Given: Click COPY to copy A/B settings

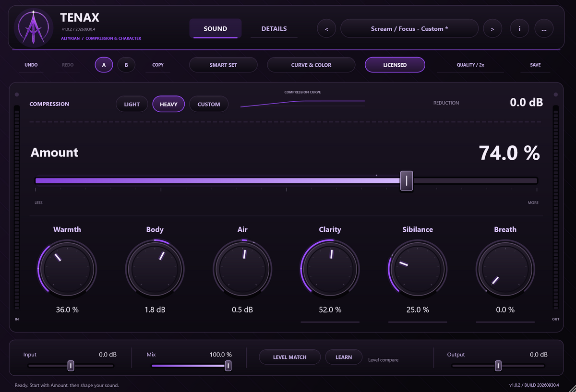Looking at the screenshot, I should pos(158,65).
